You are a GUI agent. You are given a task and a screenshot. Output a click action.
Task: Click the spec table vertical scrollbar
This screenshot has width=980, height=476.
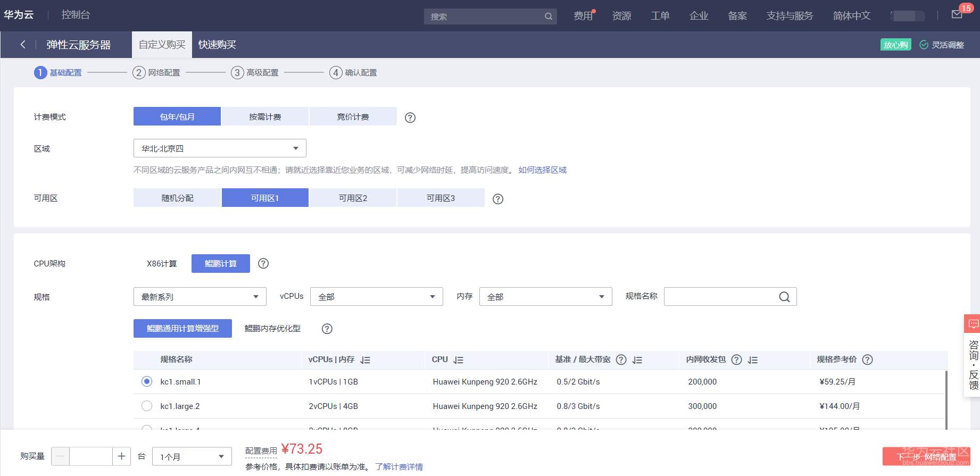tap(946, 400)
